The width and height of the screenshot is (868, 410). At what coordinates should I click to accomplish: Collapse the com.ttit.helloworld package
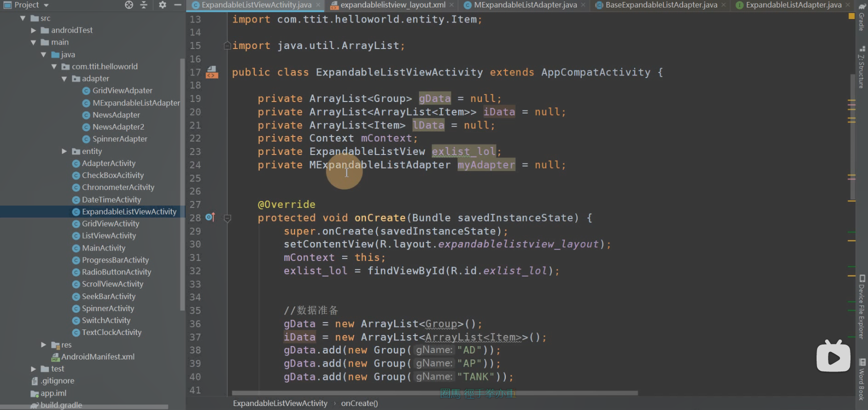54,66
